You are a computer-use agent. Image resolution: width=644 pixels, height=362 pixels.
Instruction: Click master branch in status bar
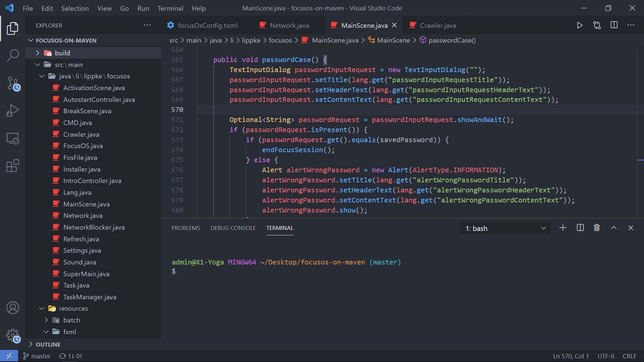click(37, 356)
